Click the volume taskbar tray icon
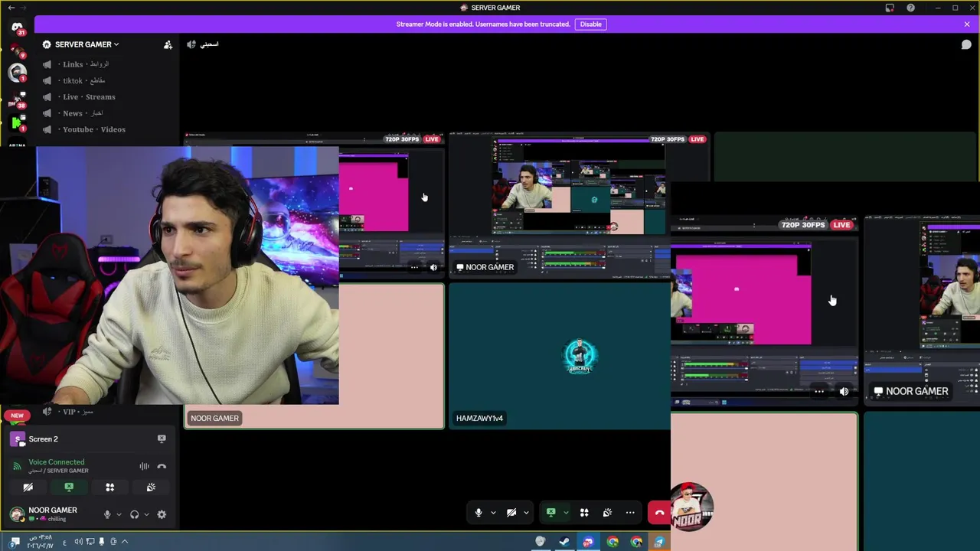The height and width of the screenshot is (551, 980). 78,542
